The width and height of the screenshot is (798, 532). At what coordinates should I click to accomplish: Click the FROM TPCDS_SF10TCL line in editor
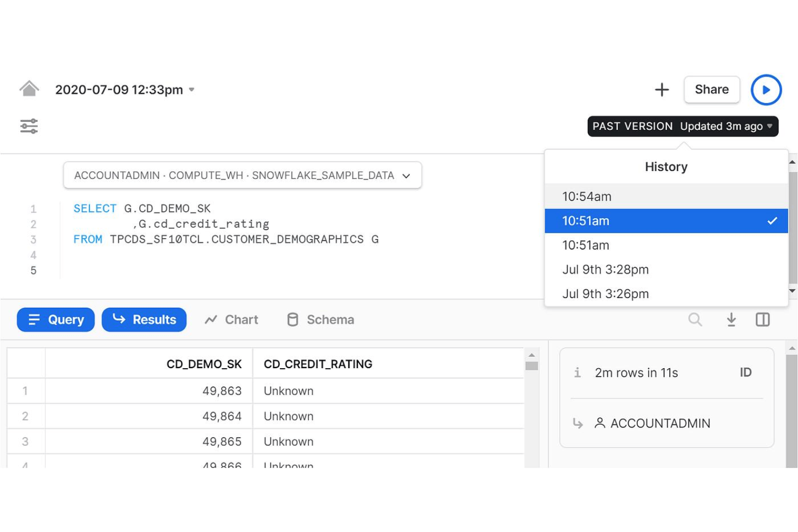226,239
